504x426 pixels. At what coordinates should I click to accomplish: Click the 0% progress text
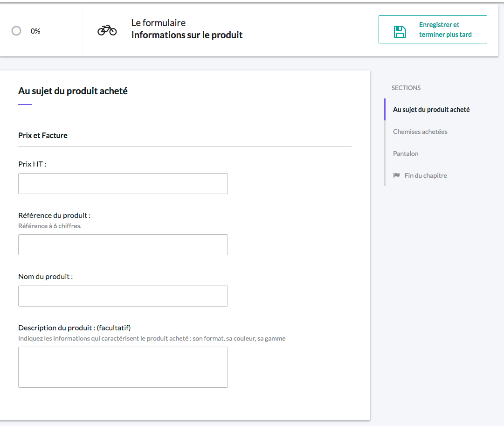click(35, 31)
